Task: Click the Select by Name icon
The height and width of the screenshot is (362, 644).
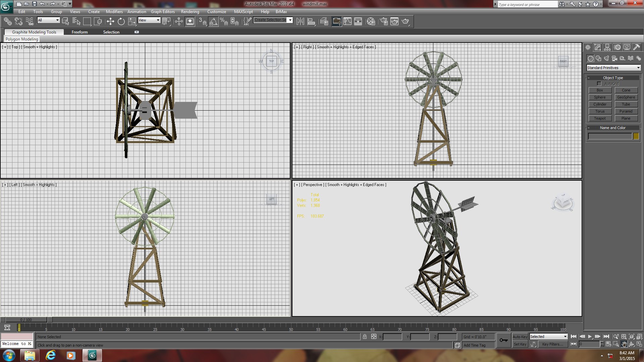Action: (76, 21)
